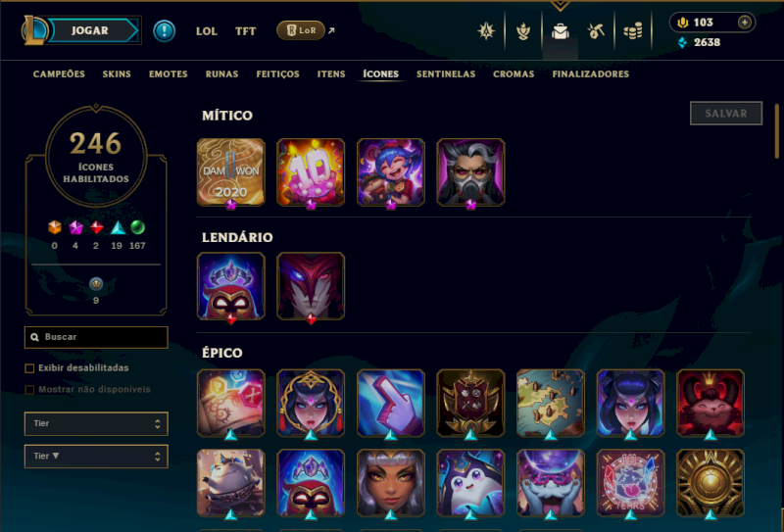This screenshot has height=532, width=784.
Task: Select the DAMWON 2020 mythic icon
Action: click(x=230, y=172)
